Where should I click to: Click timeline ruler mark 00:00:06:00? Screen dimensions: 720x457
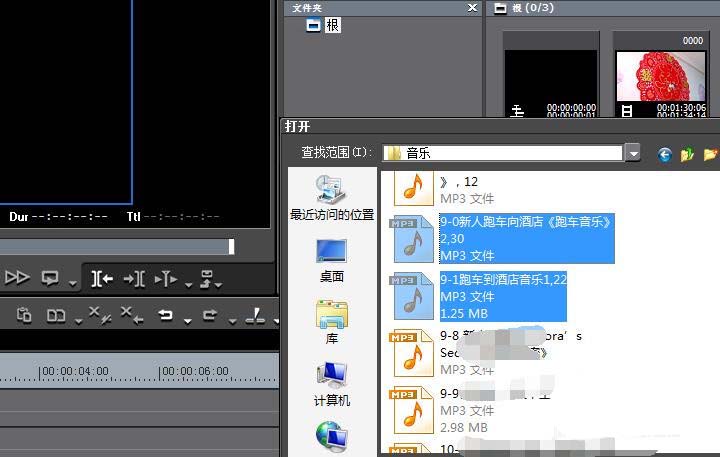click(x=195, y=371)
